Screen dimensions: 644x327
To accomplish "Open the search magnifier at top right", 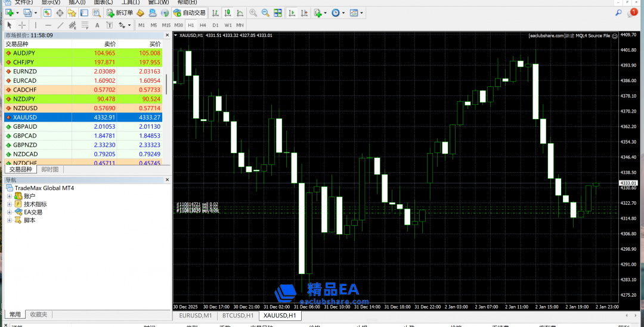I will tap(618, 13).
